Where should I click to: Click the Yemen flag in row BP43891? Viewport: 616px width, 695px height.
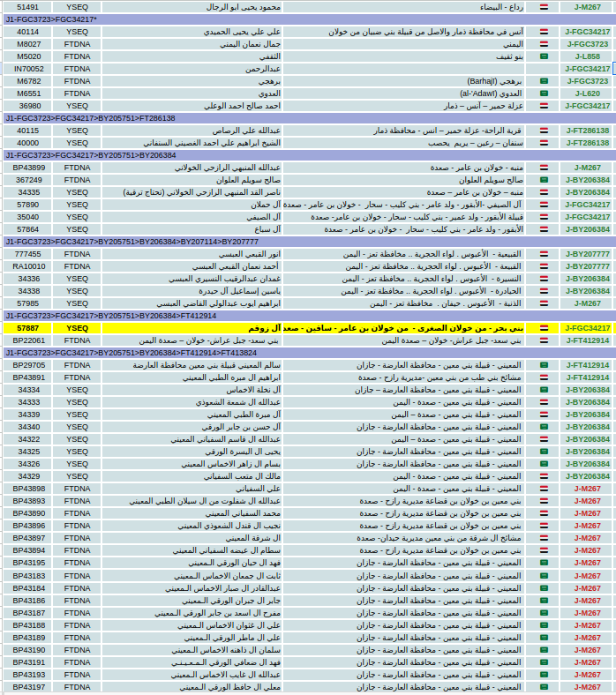544,377
